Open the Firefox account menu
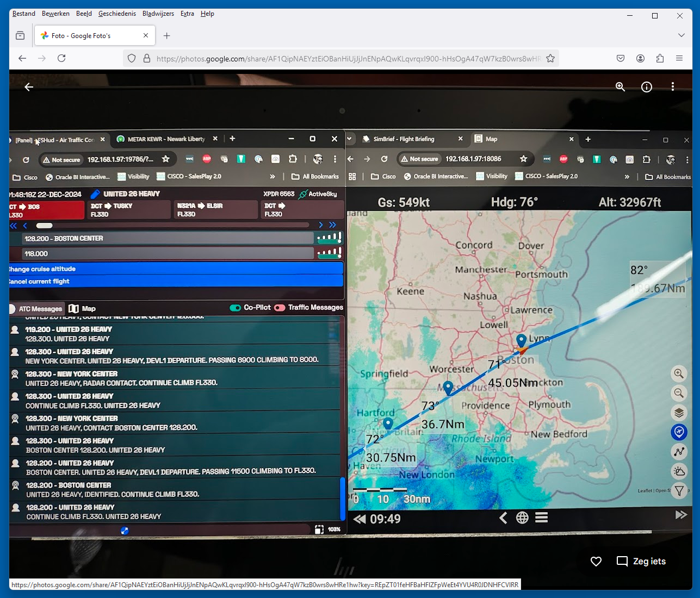The image size is (700, 598). pyautogui.click(x=640, y=58)
